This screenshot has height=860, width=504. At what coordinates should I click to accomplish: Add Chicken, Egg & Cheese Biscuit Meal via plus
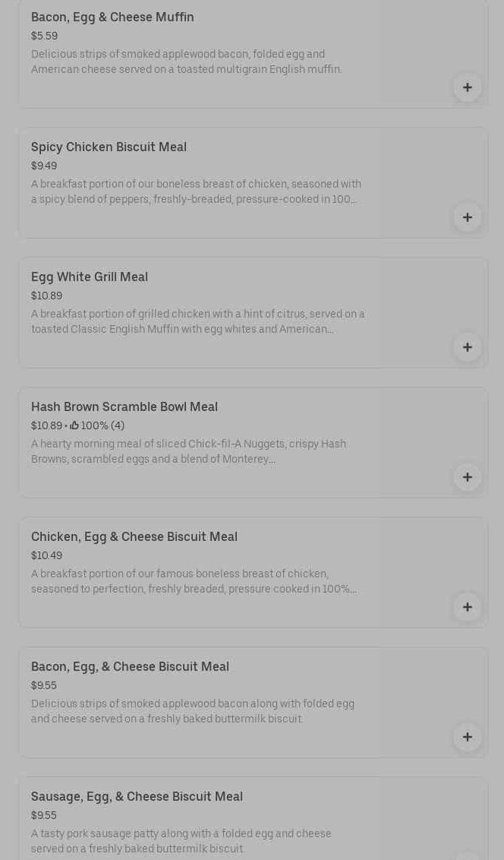coord(468,607)
